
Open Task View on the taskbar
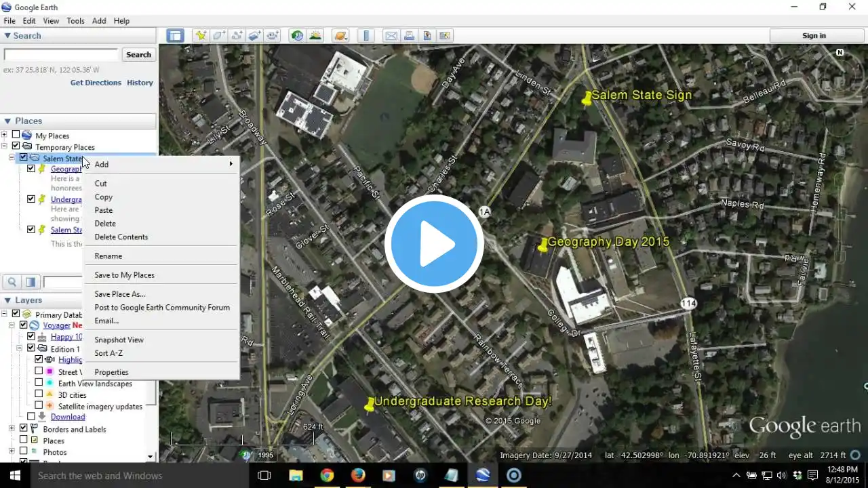coord(264,475)
